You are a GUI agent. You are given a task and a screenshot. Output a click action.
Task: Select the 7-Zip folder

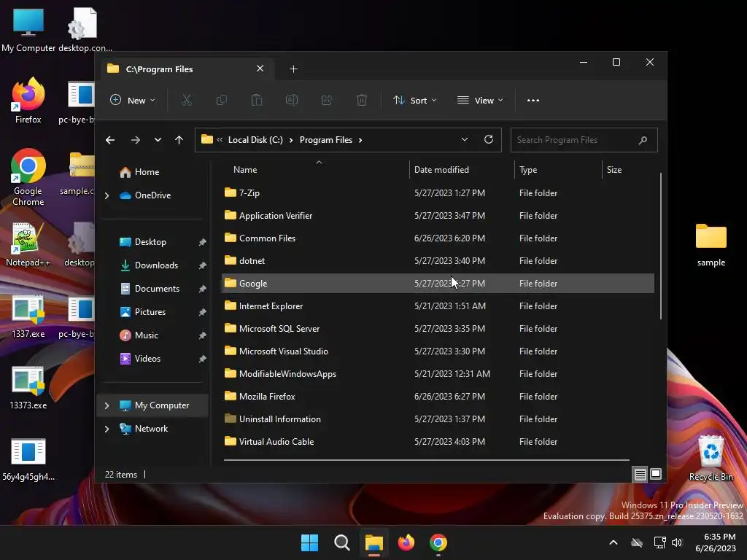tap(438, 192)
